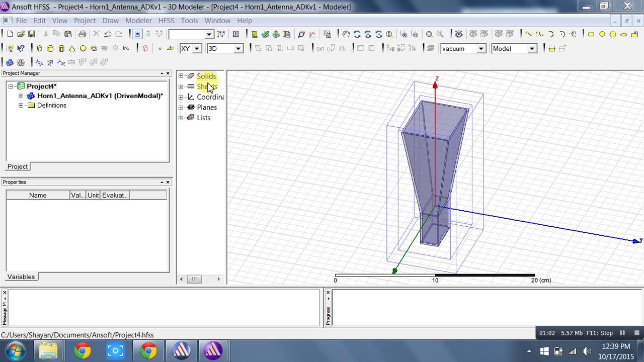Open the Model type dropdown
Image resolution: width=644 pixels, height=362 pixels.
coord(532,49)
